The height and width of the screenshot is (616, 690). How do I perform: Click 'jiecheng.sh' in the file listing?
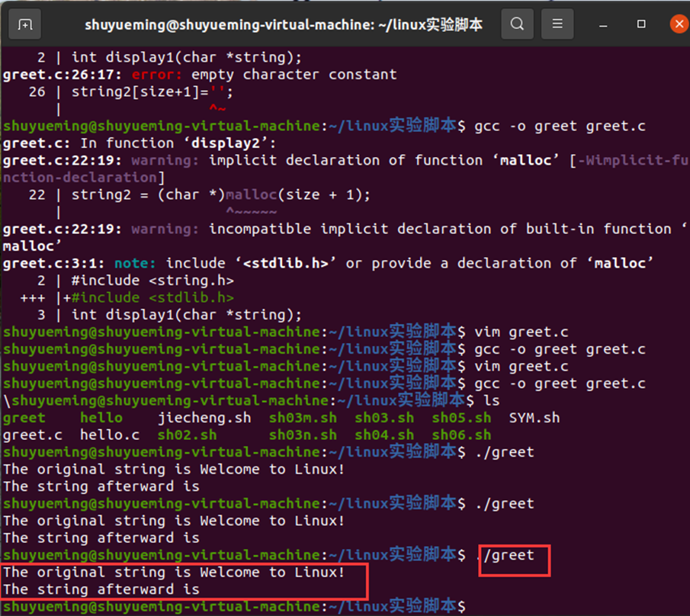click(x=204, y=418)
